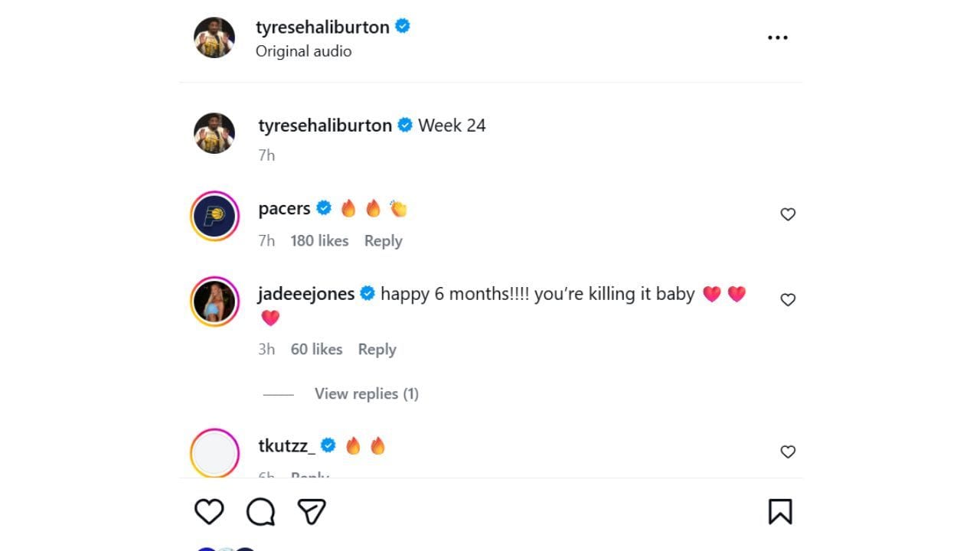Click jadeeejones's profile picture

tap(215, 301)
